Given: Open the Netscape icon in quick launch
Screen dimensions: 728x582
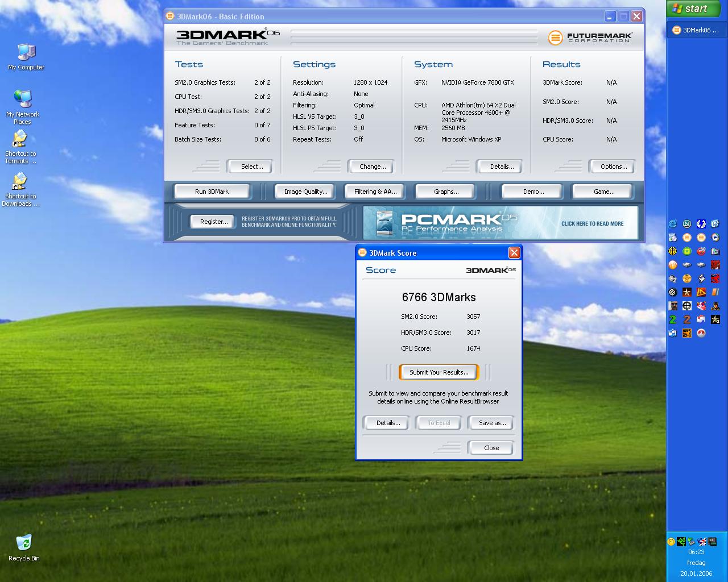Looking at the screenshot, I should pos(687,224).
